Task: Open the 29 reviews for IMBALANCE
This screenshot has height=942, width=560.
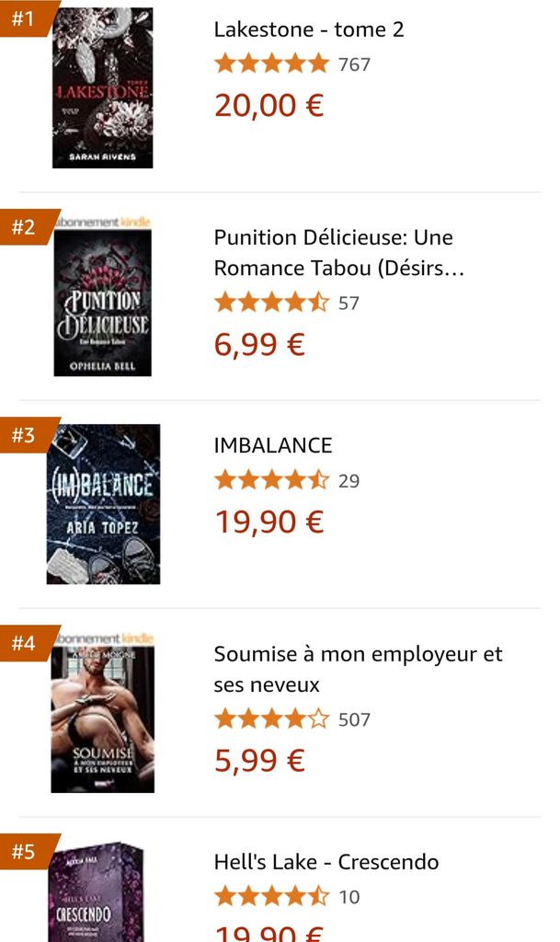Action: tap(349, 480)
